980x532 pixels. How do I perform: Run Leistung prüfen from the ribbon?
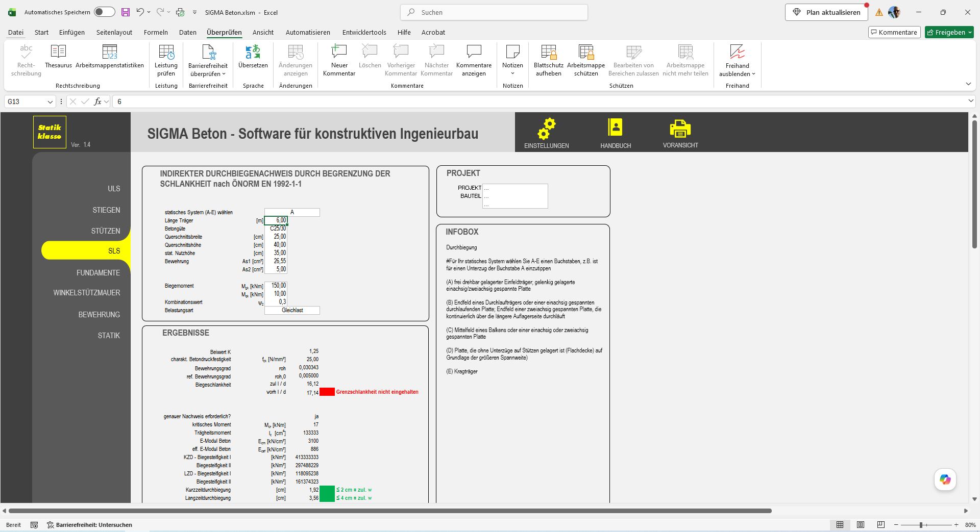(x=166, y=60)
